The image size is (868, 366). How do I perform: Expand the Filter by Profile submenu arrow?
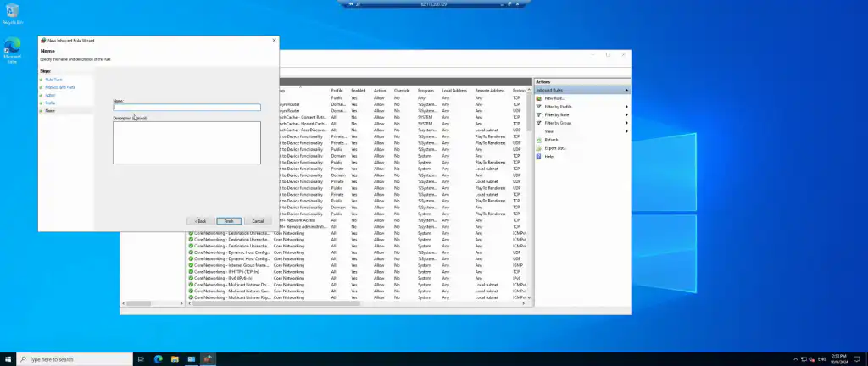pos(626,107)
